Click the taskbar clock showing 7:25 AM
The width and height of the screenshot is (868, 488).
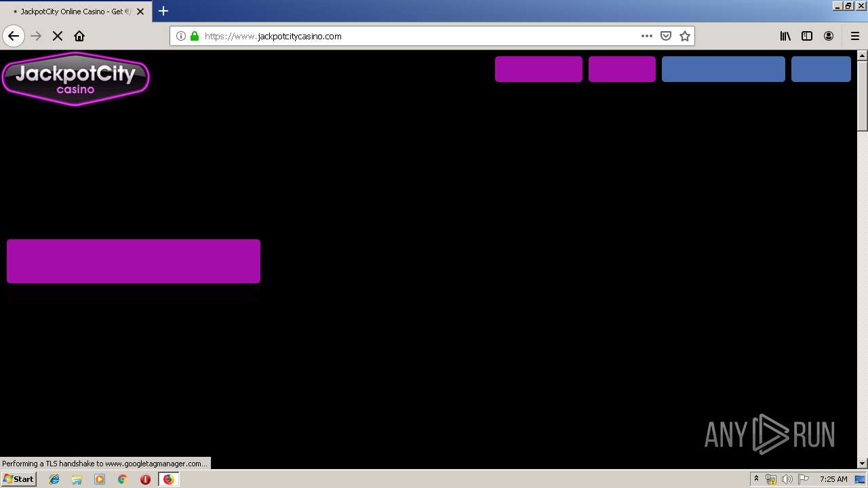833,479
